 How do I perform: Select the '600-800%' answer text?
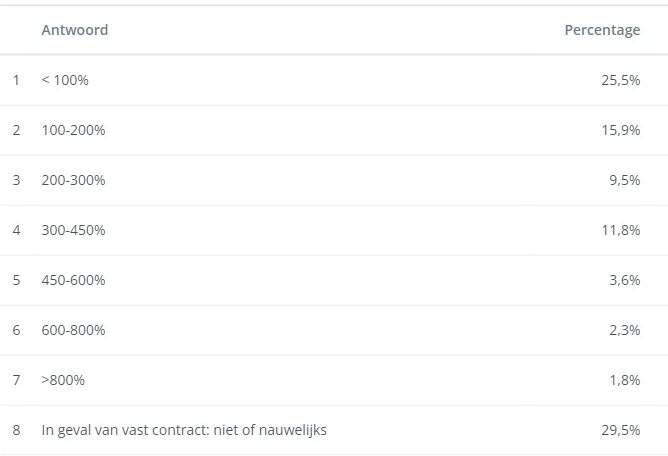(x=73, y=330)
